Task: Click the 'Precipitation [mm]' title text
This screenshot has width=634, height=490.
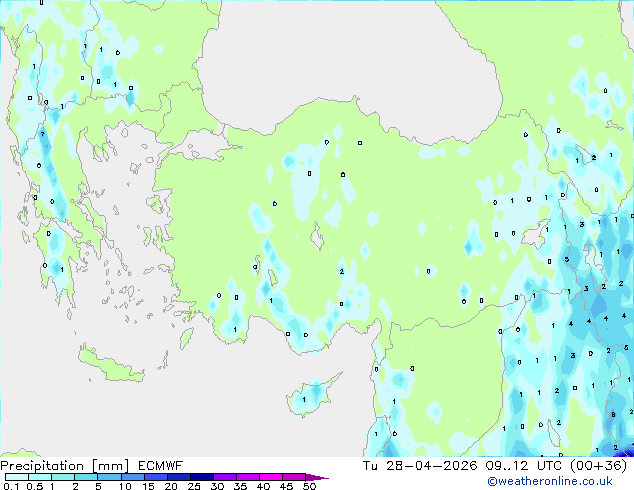Action: [65, 466]
